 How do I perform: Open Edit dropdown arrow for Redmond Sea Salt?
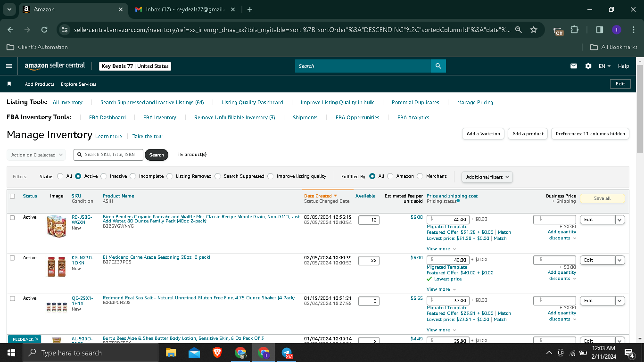click(620, 301)
